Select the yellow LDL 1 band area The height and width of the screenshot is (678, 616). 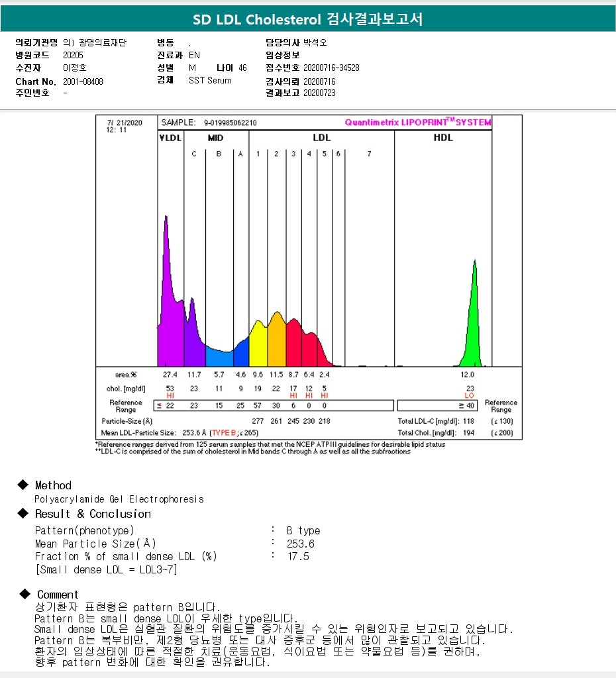[258, 344]
